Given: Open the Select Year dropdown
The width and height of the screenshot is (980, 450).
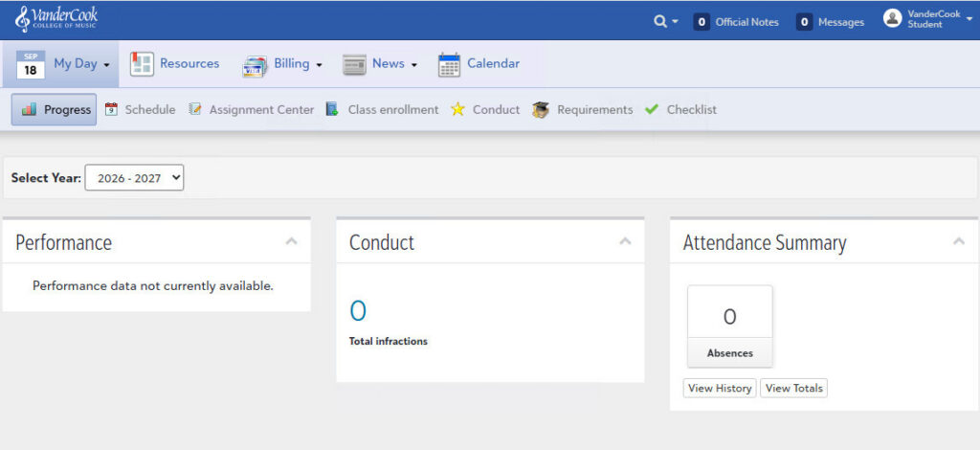Looking at the screenshot, I should pos(134,178).
